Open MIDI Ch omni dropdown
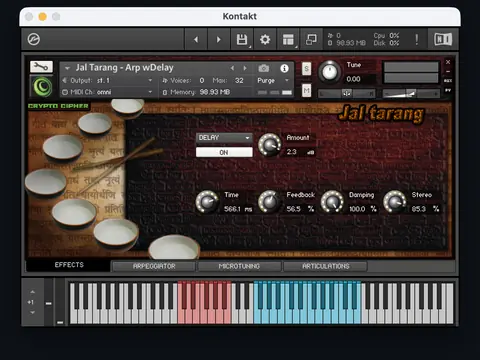This screenshot has height=360, width=480. point(107,92)
